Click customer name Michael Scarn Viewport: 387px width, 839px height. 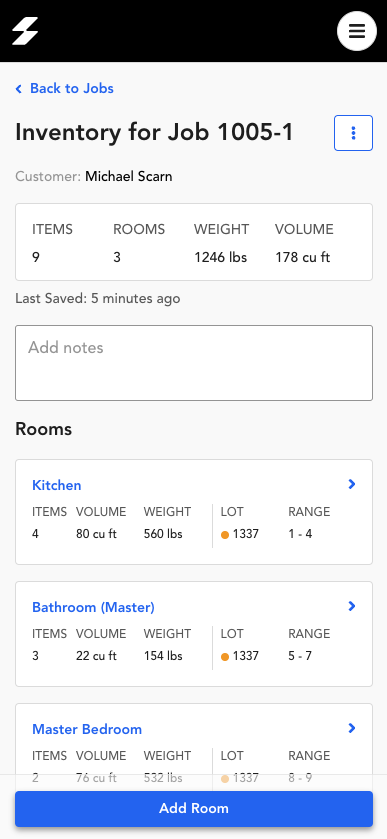[128, 177]
